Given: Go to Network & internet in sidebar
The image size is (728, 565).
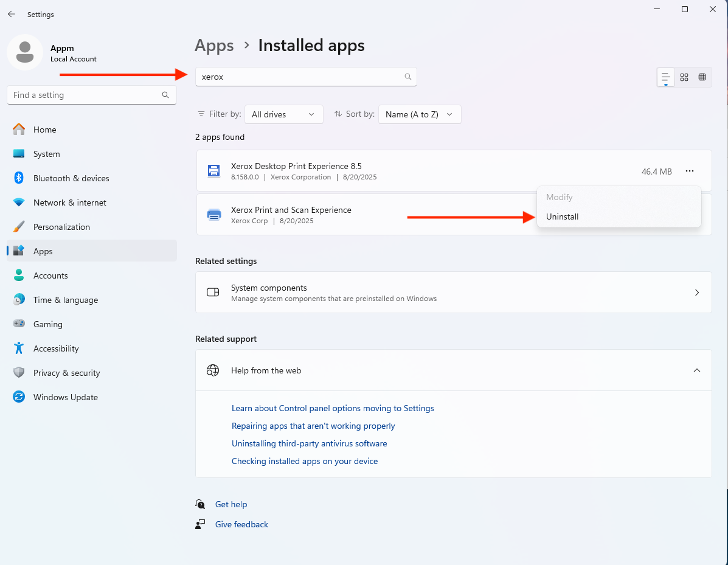Looking at the screenshot, I should (x=69, y=203).
